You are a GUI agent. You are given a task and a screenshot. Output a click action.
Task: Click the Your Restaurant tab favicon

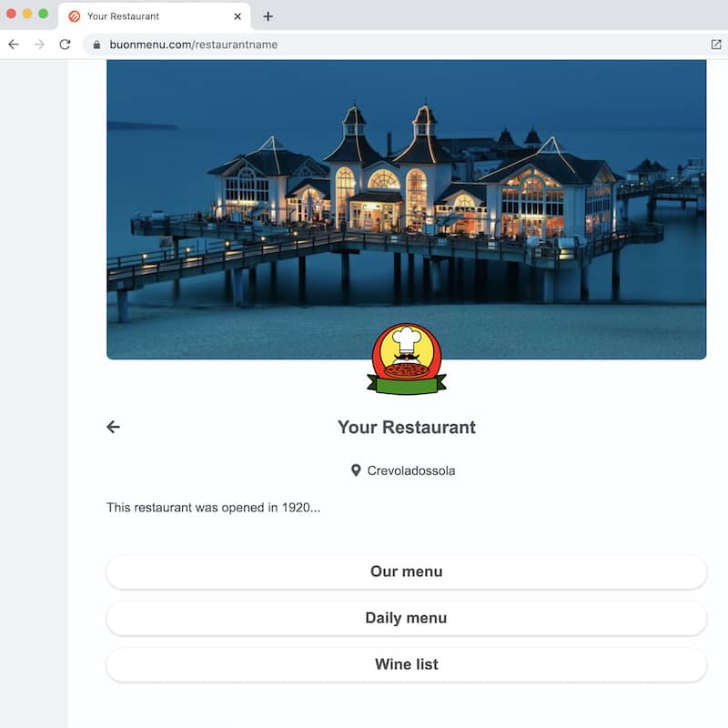click(75, 16)
